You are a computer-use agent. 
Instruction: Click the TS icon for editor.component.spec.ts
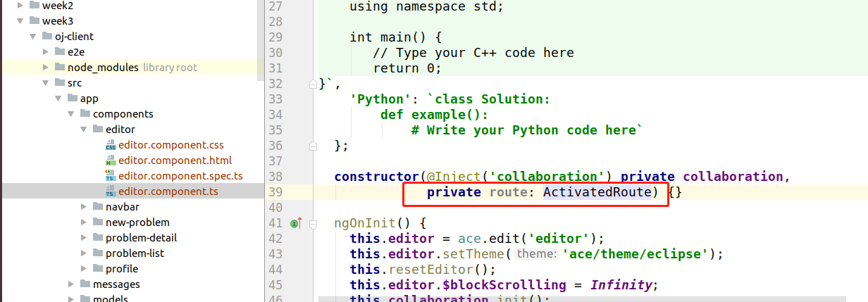click(111, 176)
